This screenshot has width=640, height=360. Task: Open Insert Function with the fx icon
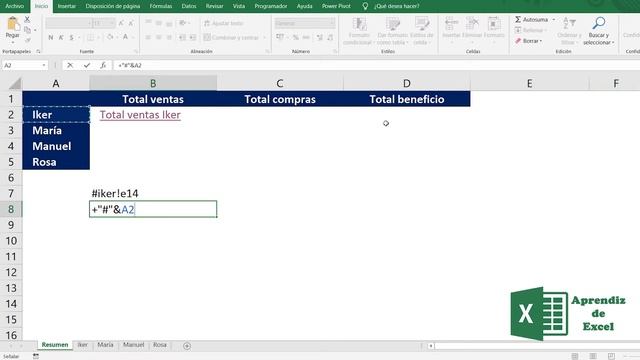tap(103, 65)
